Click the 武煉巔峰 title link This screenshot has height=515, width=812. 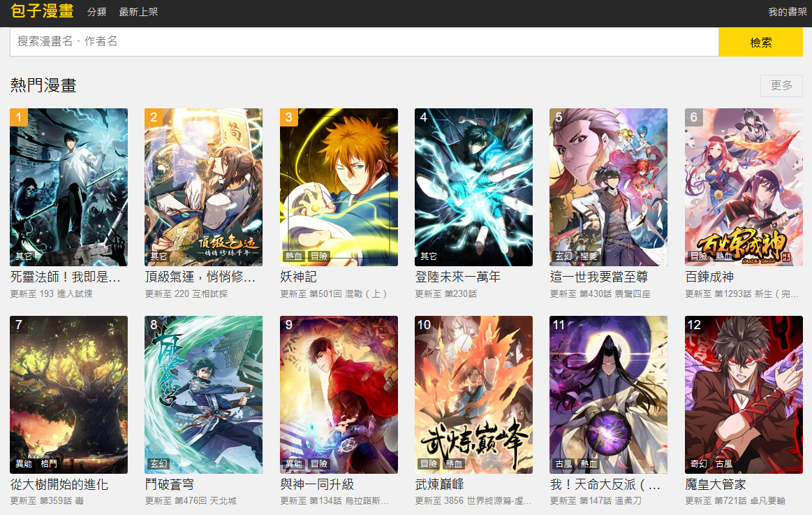click(x=440, y=484)
